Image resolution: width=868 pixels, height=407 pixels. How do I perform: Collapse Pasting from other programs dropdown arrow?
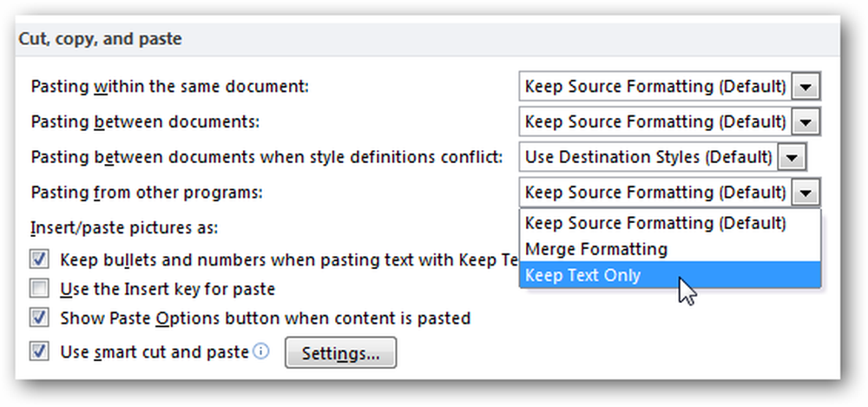pyautogui.click(x=806, y=193)
